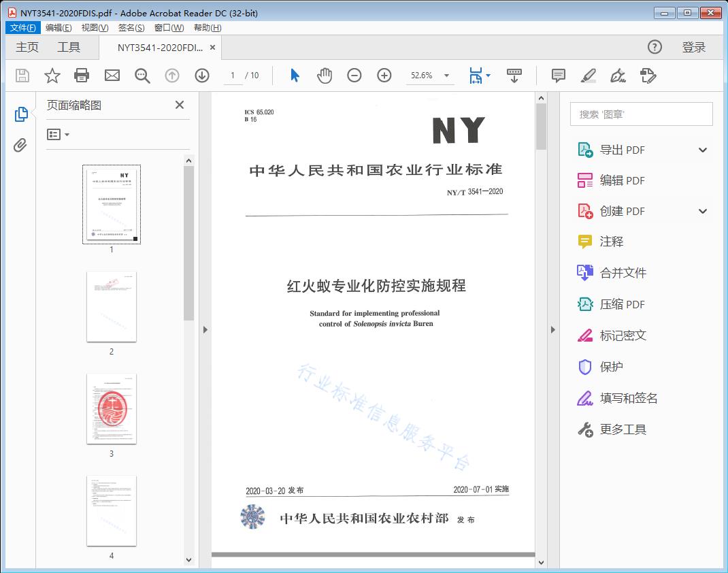Viewport: 728px width, 573px height.
Task: Click the Fill and Sign pen icon
Action: click(x=618, y=76)
